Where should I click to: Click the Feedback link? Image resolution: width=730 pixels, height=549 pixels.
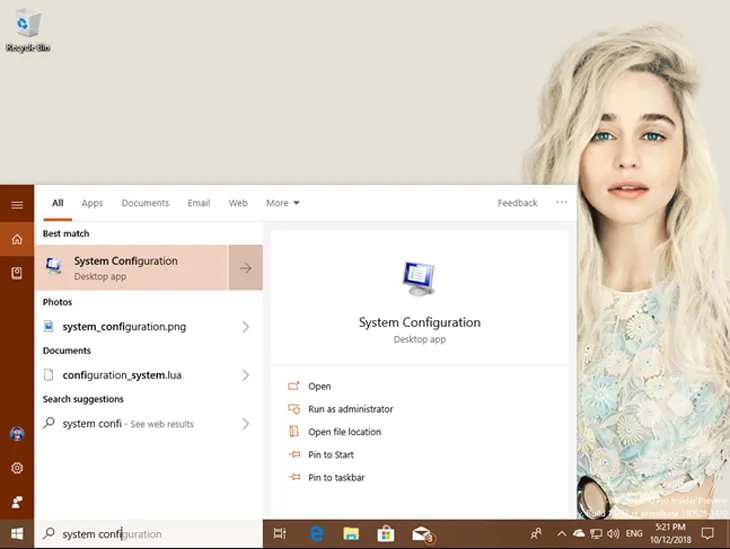pos(517,203)
